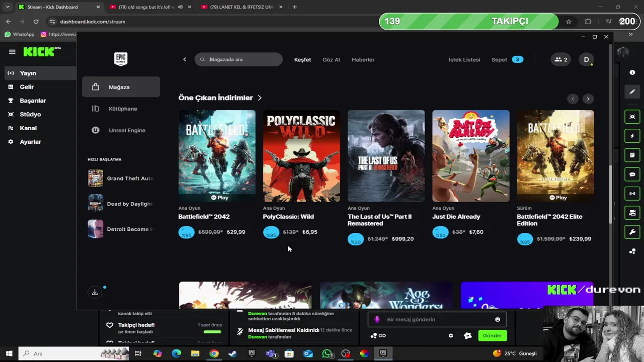The width and height of the screenshot is (644, 362).
Task: Open a new Chrome tab
Action: (x=294, y=7)
